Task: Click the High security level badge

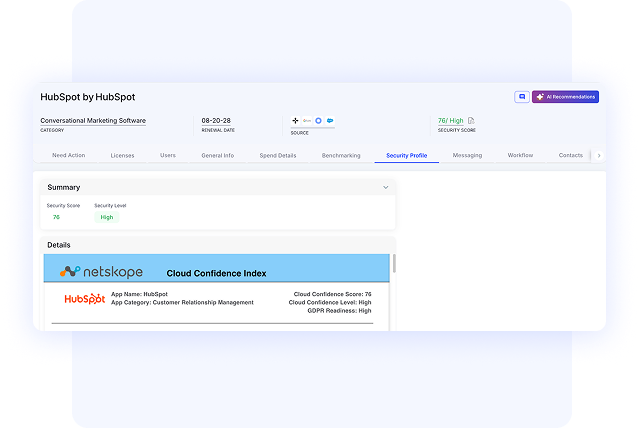Action: coord(107,217)
